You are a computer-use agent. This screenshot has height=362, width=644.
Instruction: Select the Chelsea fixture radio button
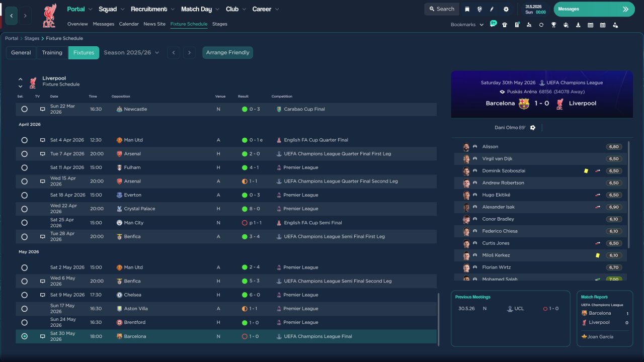24,295
